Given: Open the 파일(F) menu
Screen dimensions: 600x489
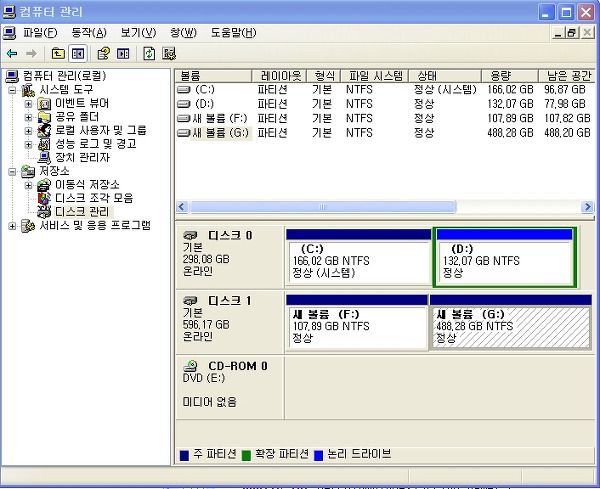Looking at the screenshot, I should click(x=40, y=33).
